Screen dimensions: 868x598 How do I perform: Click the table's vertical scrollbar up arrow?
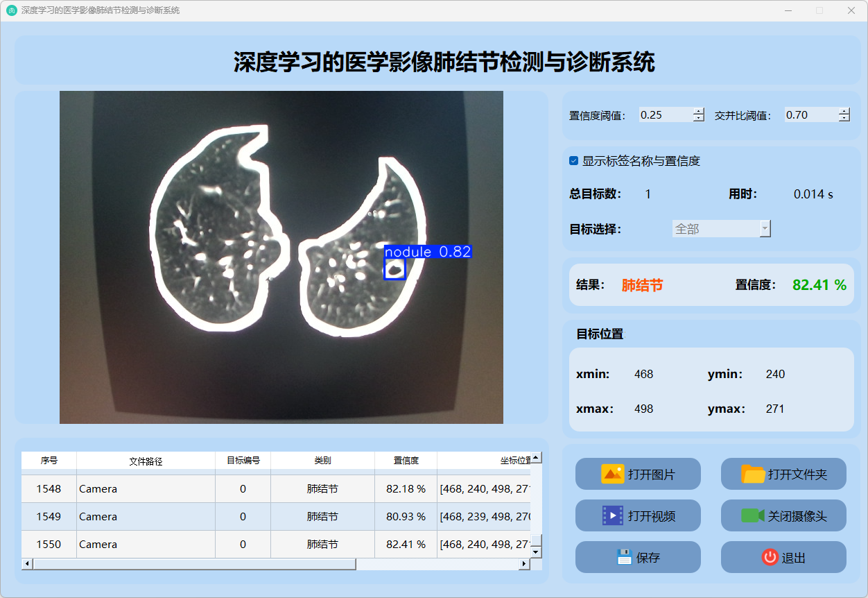click(536, 458)
